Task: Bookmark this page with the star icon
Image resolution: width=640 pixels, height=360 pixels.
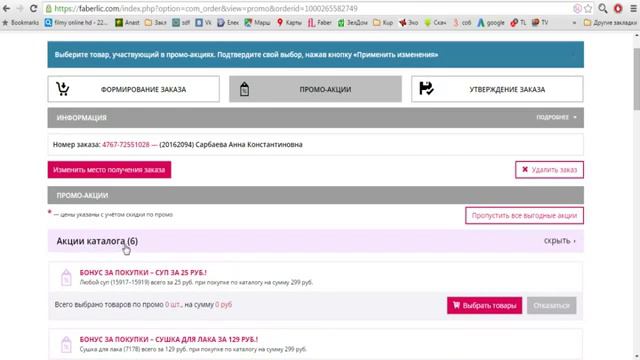Action: coord(588,9)
